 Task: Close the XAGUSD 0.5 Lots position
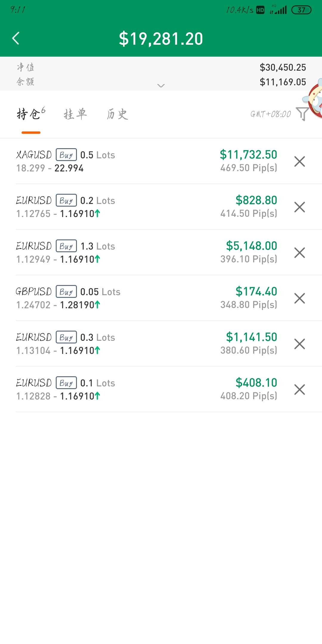click(x=299, y=161)
